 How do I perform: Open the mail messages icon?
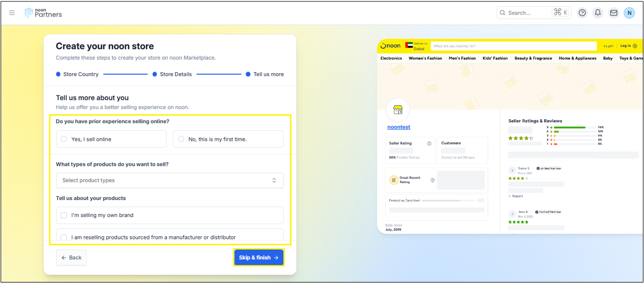click(x=613, y=12)
